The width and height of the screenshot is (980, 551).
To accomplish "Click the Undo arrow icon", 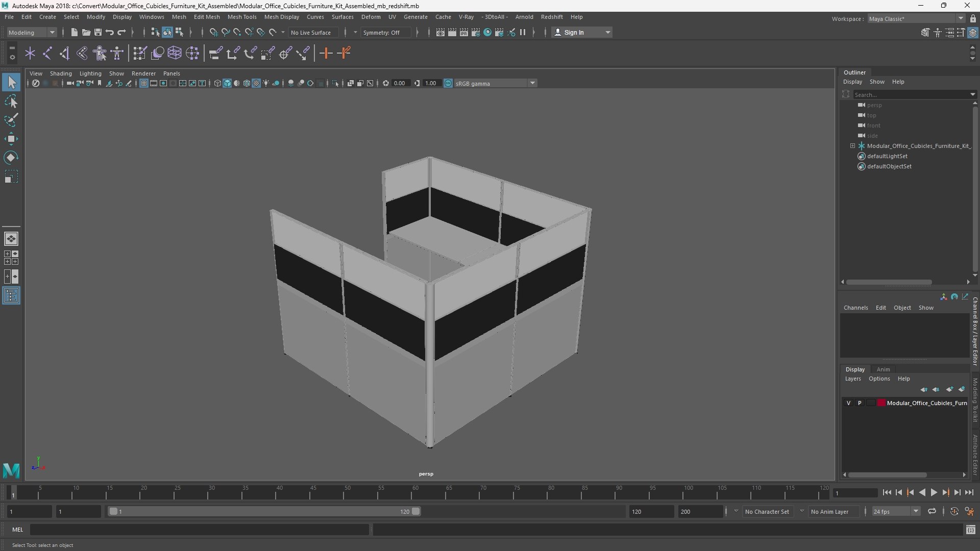I will click(109, 32).
